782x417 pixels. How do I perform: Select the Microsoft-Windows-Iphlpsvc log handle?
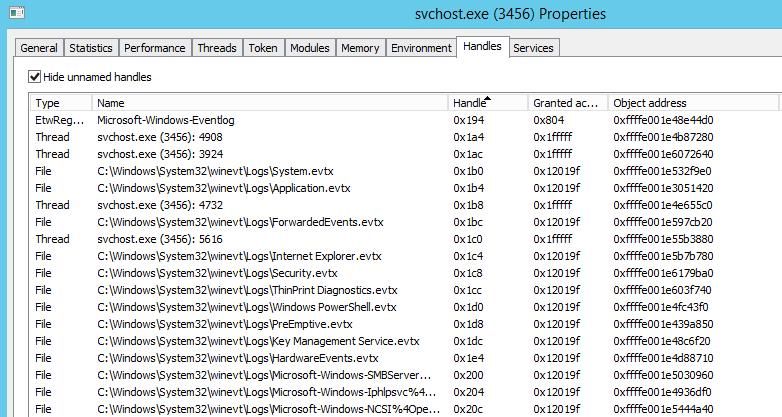405,392
